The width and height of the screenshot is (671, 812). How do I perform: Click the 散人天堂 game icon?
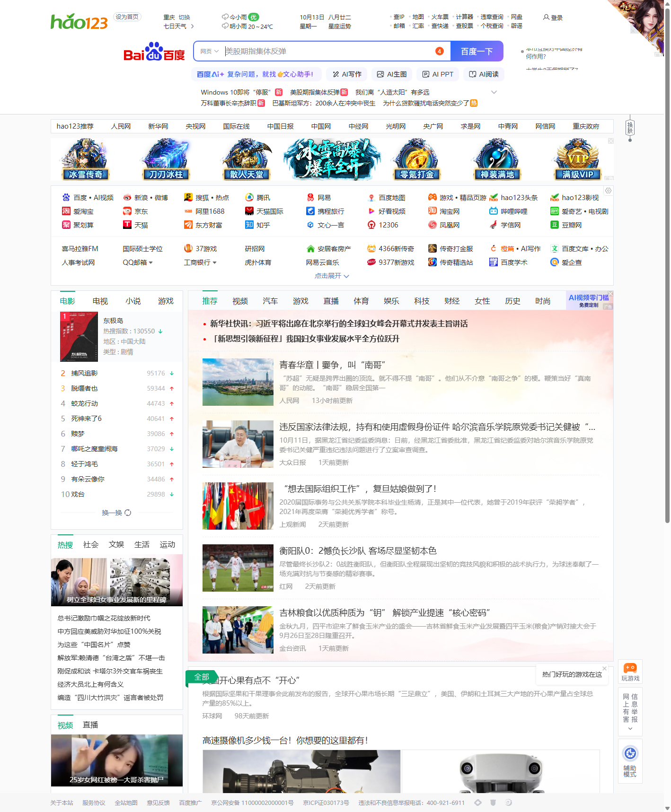pyautogui.click(x=247, y=159)
